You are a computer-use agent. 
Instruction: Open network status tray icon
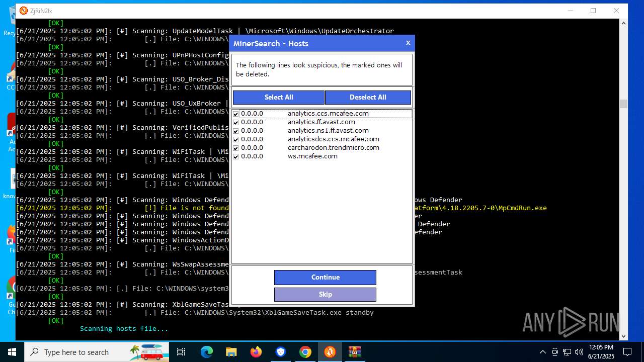[x=567, y=352]
